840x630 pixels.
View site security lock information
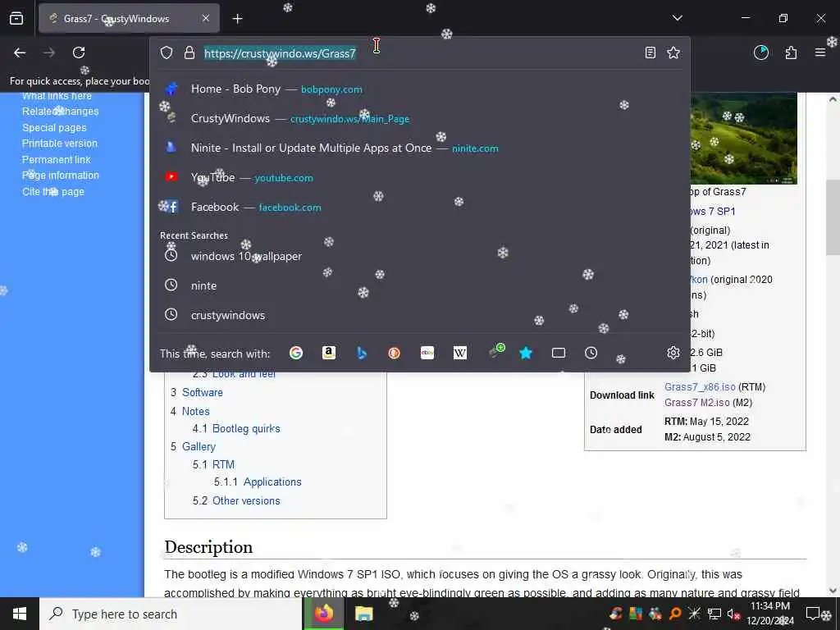click(189, 52)
